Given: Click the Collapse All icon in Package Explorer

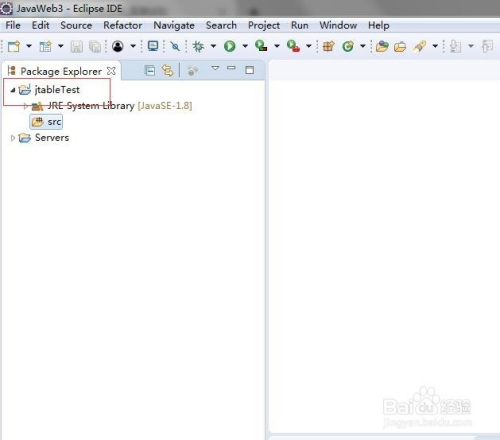Looking at the screenshot, I should click(150, 70).
